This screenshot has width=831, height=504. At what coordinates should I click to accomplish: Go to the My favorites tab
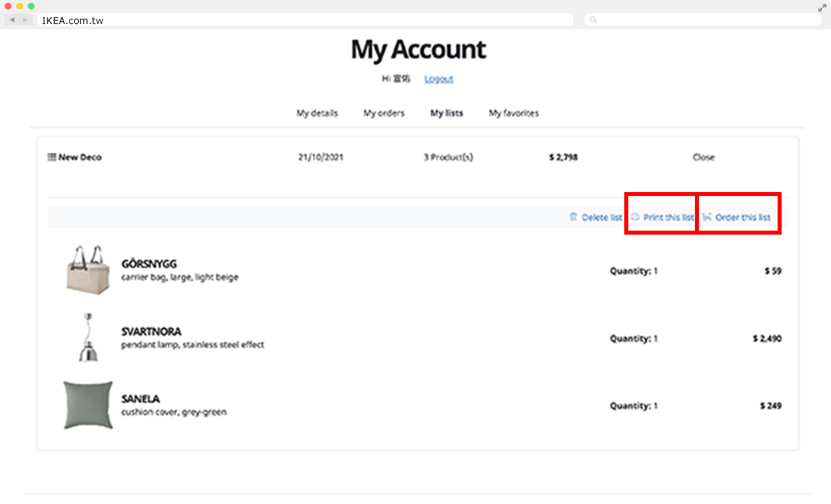(x=514, y=113)
